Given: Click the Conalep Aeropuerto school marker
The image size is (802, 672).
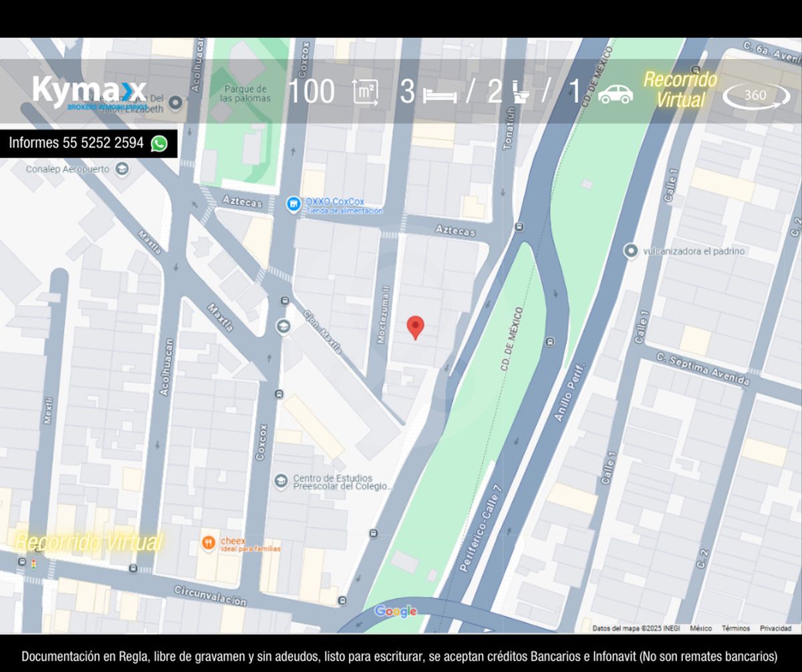Looking at the screenshot, I should (x=121, y=170).
